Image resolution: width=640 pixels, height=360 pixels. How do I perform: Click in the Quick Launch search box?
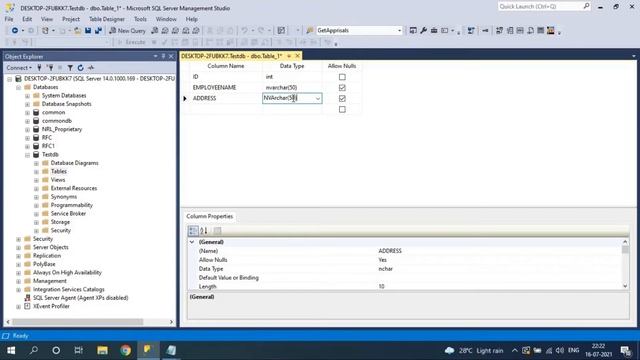pos(540,7)
